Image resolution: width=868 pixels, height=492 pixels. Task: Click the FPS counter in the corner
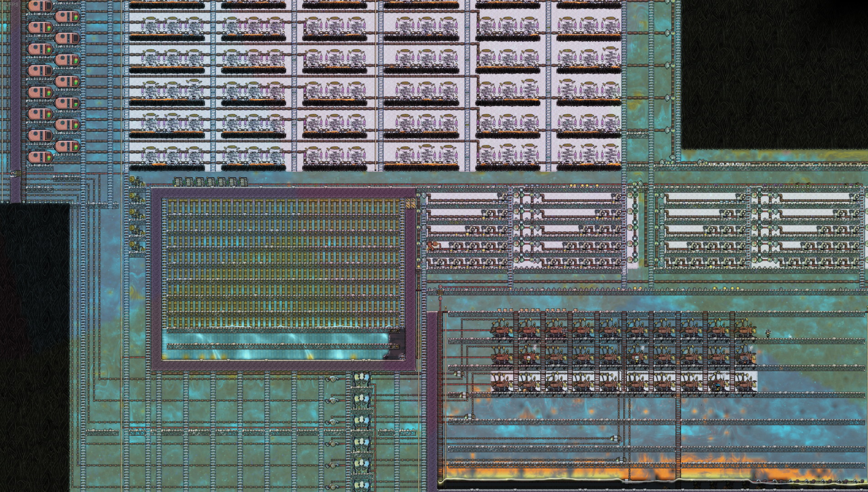click(9, 4)
